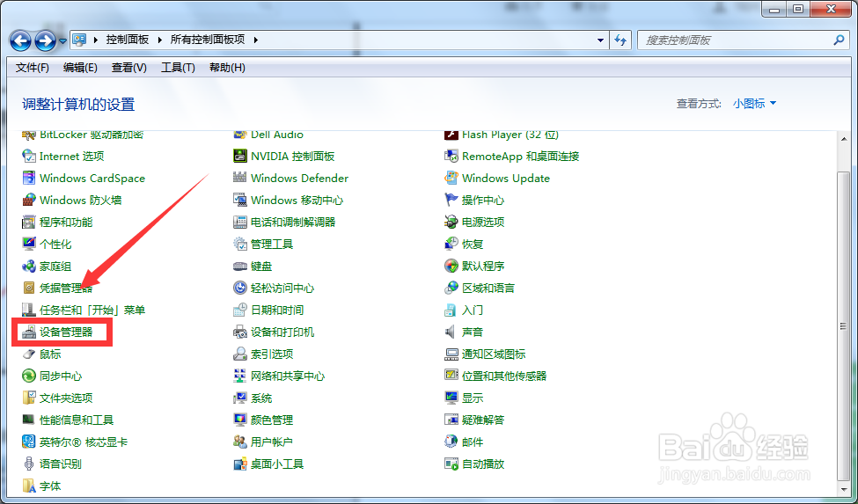Click the 用户帐户 icon
This screenshot has height=504, width=858.
239,442
